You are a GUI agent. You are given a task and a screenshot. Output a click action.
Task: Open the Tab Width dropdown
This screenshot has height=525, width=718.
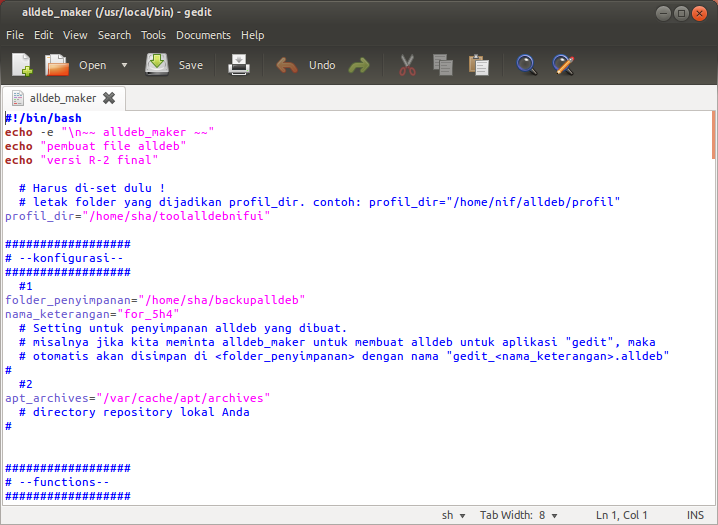pyautogui.click(x=519, y=515)
